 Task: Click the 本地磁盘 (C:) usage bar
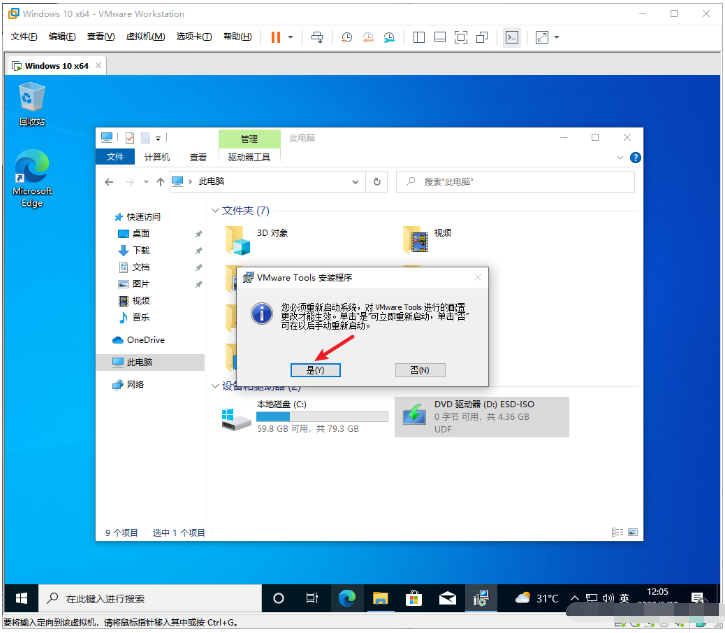(x=322, y=417)
